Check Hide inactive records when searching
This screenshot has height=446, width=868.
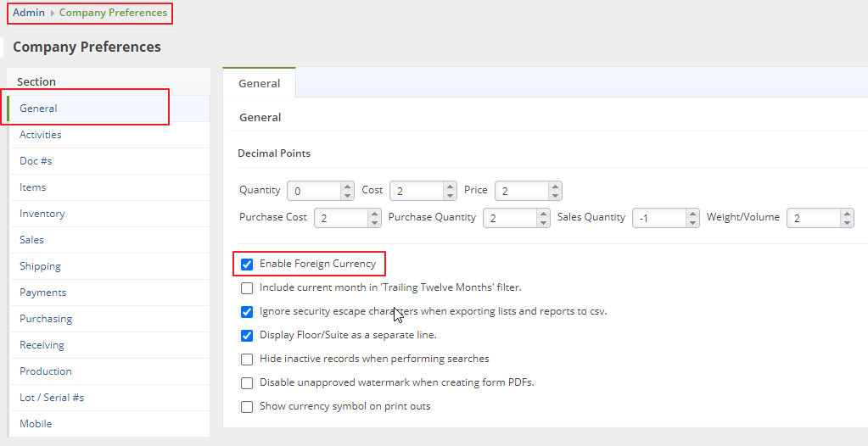tap(247, 360)
